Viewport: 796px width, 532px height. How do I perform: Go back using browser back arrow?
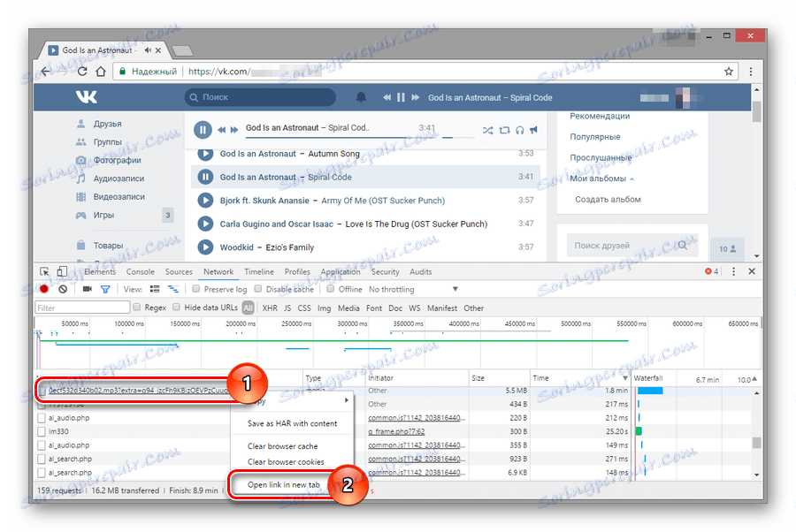[46, 72]
